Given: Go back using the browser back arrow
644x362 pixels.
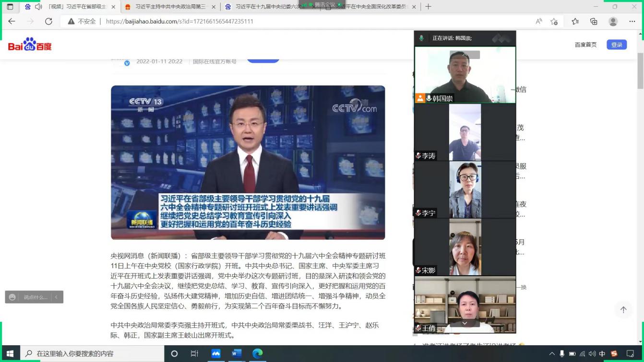Looking at the screenshot, I should (12, 21).
